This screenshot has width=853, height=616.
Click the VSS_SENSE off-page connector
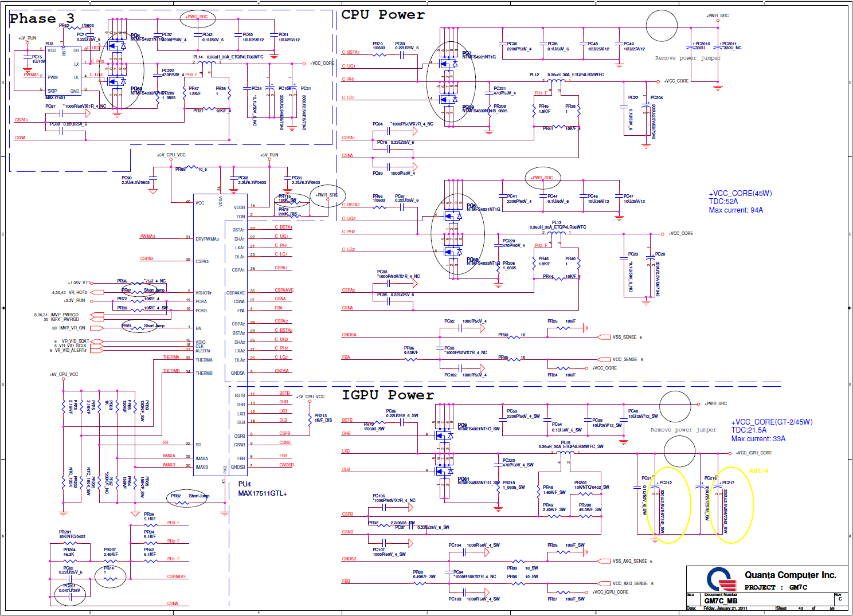pos(604,337)
